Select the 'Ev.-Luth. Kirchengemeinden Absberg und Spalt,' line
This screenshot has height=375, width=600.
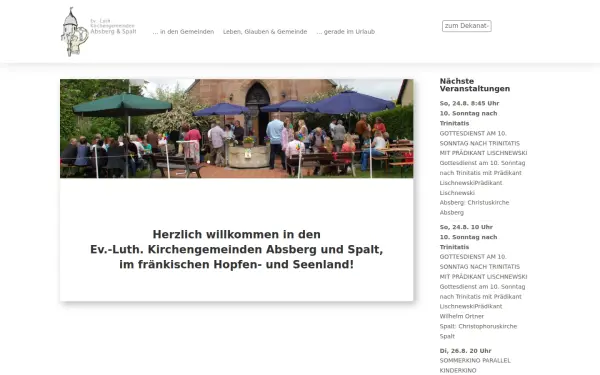click(x=236, y=249)
